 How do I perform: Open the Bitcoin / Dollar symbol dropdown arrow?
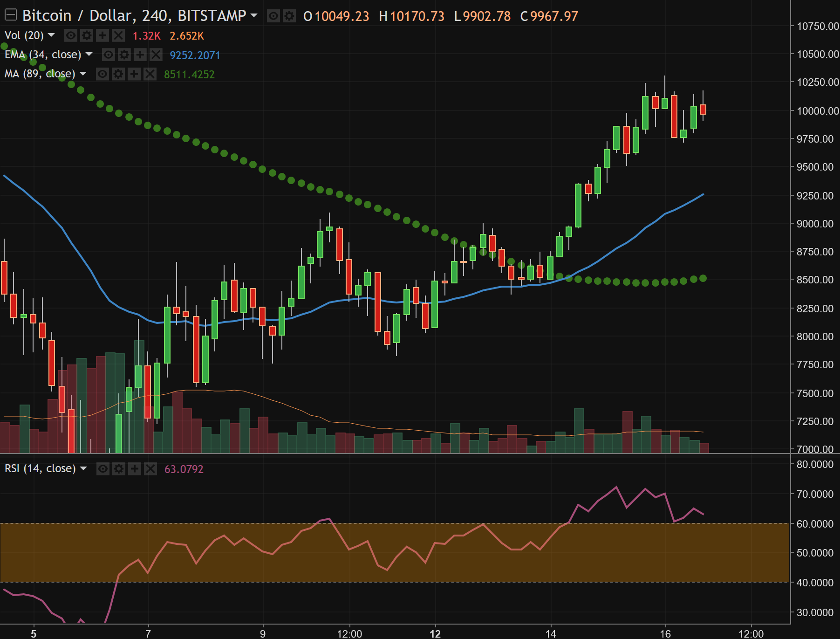254,15
